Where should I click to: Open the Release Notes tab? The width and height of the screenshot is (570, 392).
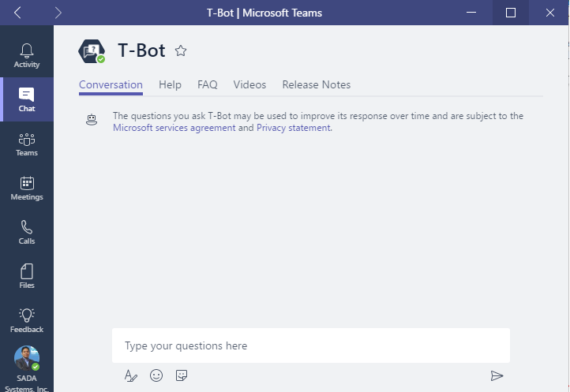[x=316, y=85]
